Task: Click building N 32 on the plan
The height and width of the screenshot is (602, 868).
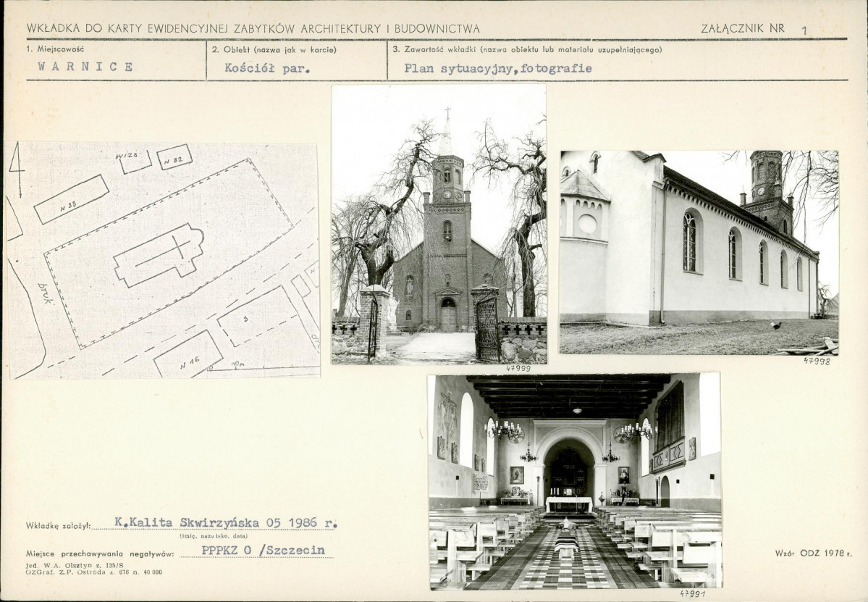Action: click(175, 157)
